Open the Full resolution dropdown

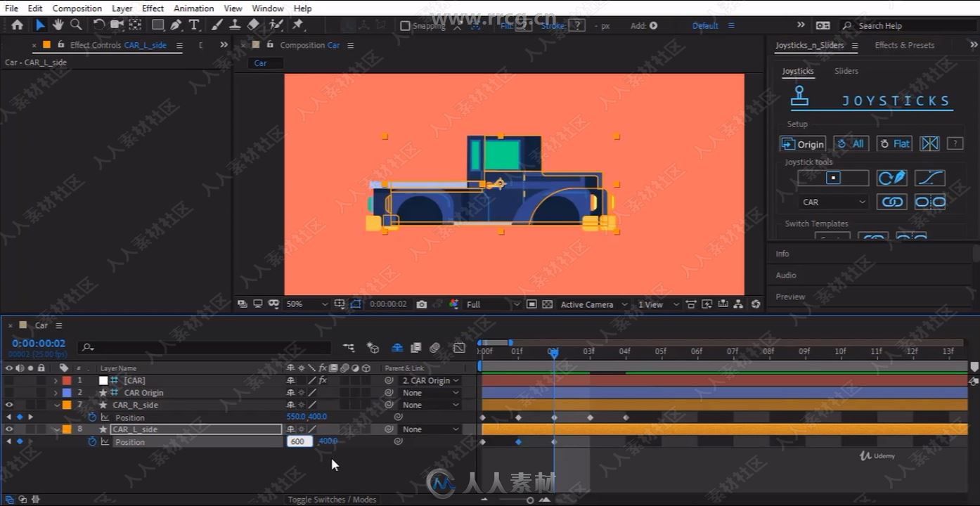[x=493, y=304]
